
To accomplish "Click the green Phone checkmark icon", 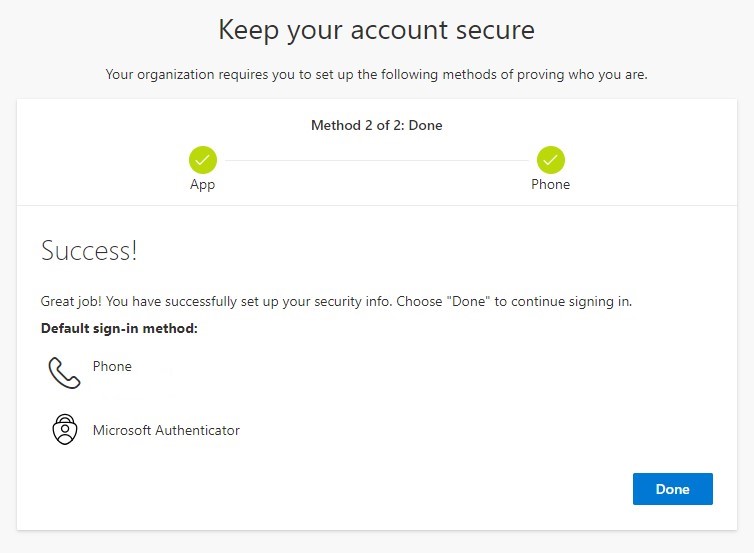I will [x=551, y=160].
